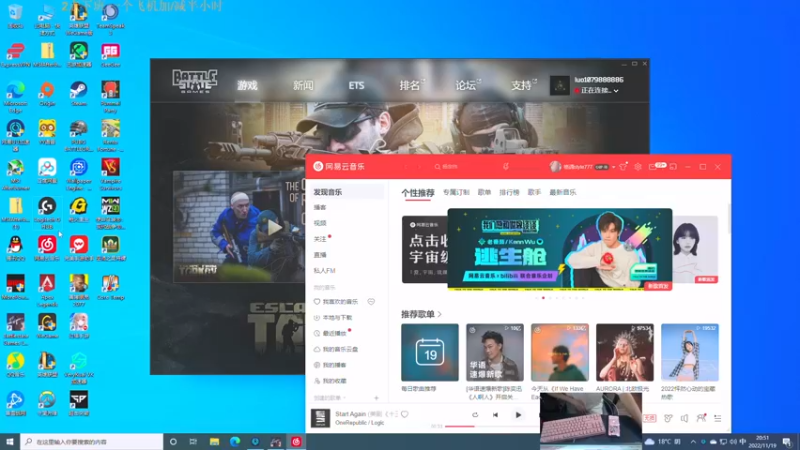Expand the connection status dropdown in Battlestate launcher

click(616, 91)
